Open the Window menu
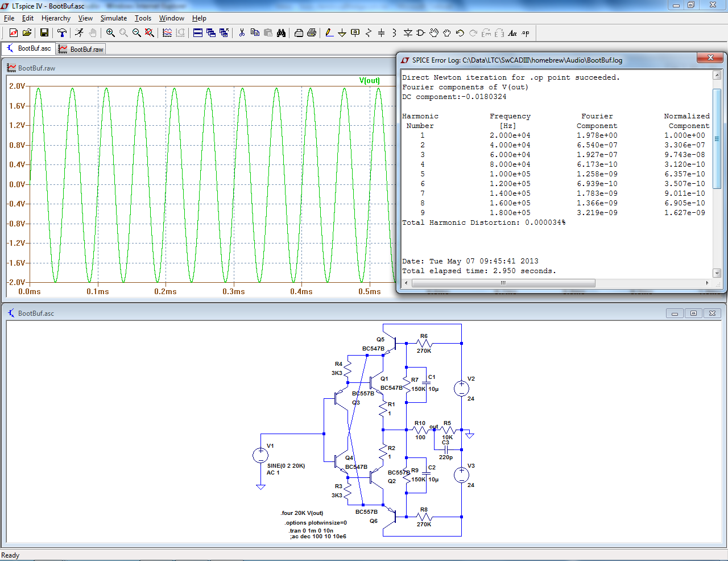 (x=171, y=18)
